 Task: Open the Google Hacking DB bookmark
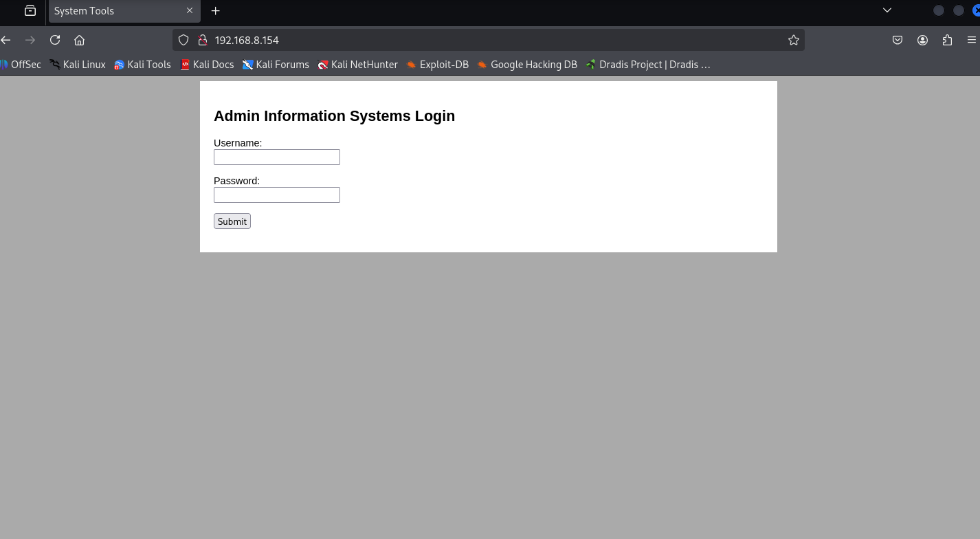pos(527,65)
